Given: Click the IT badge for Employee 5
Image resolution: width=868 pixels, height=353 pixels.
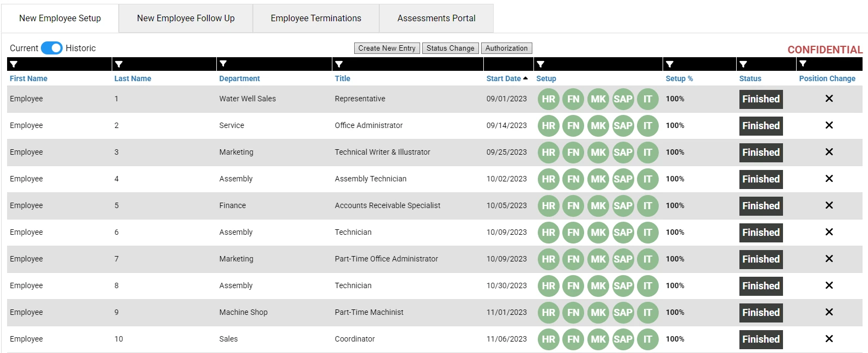Looking at the screenshot, I should (x=648, y=206).
